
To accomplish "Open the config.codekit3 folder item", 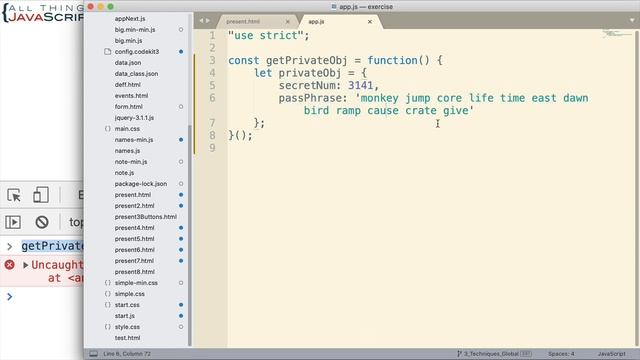I will [x=137, y=52].
